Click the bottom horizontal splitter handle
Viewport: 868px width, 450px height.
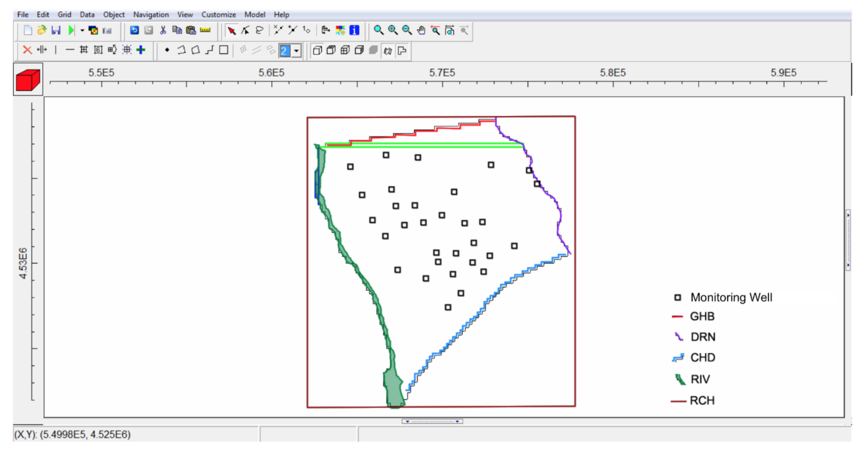[x=432, y=421]
